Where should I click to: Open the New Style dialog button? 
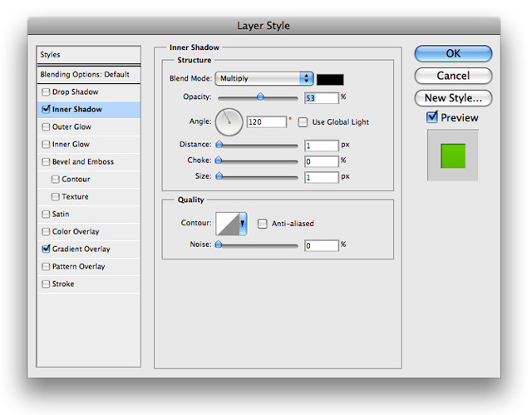coord(453,98)
